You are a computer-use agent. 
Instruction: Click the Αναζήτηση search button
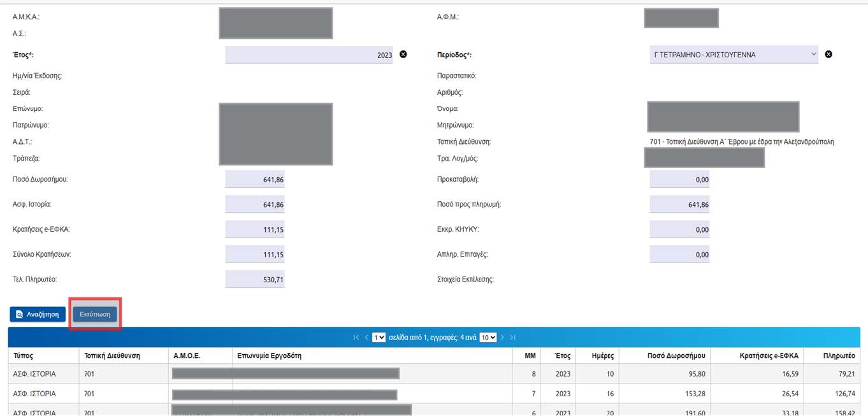point(38,314)
